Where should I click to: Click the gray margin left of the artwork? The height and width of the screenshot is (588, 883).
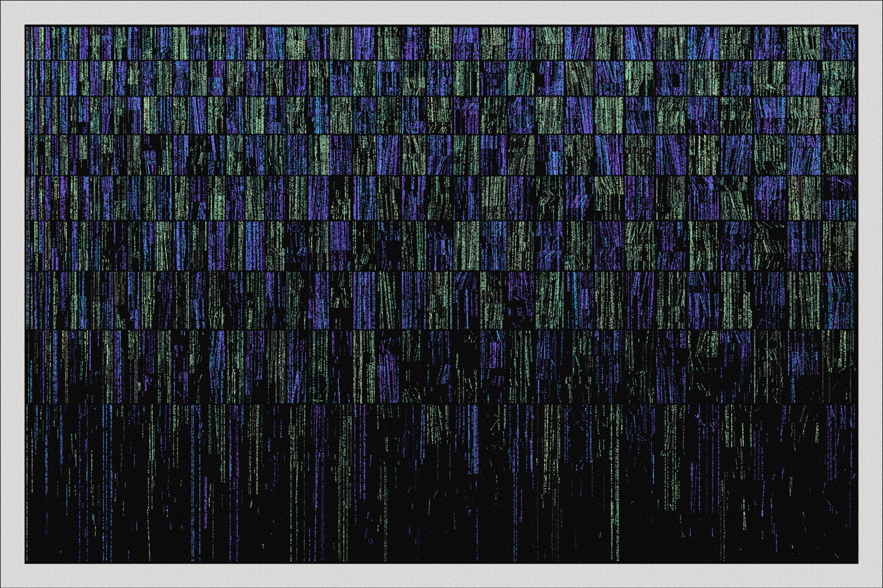click(12, 294)
